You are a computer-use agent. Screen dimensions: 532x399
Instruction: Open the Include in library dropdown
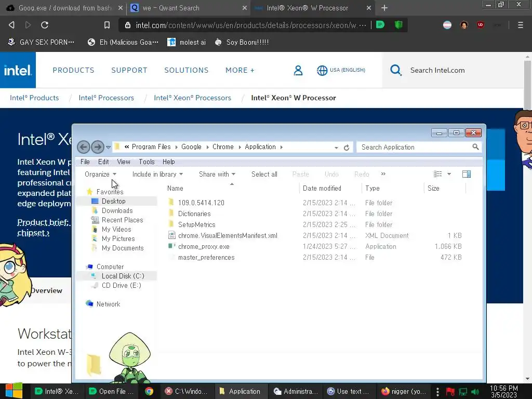[157, 174]
